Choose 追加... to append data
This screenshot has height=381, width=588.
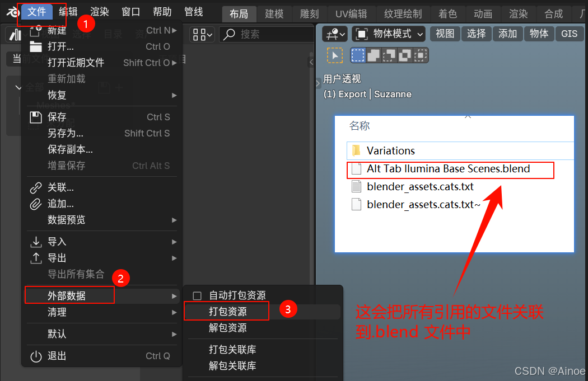click(102, 204)
